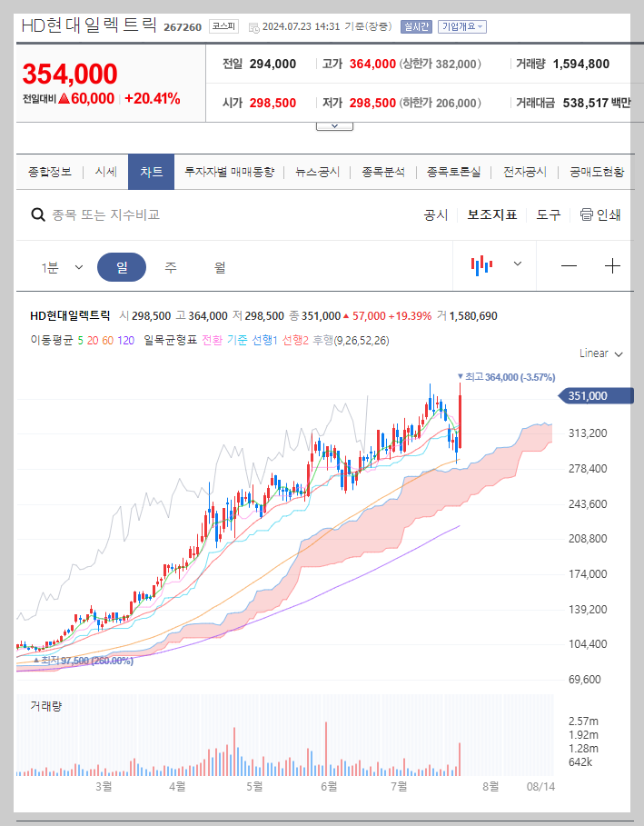
Task: Zoom out on the chart with the minus icon
Action: point(570,266)
